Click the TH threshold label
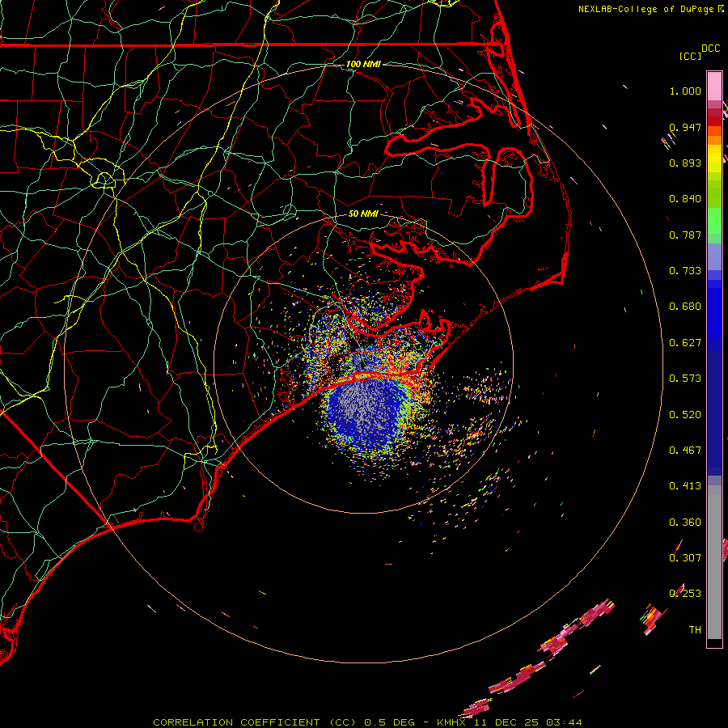The width and height of the screenshot is (728, 728). coord(695,630)
